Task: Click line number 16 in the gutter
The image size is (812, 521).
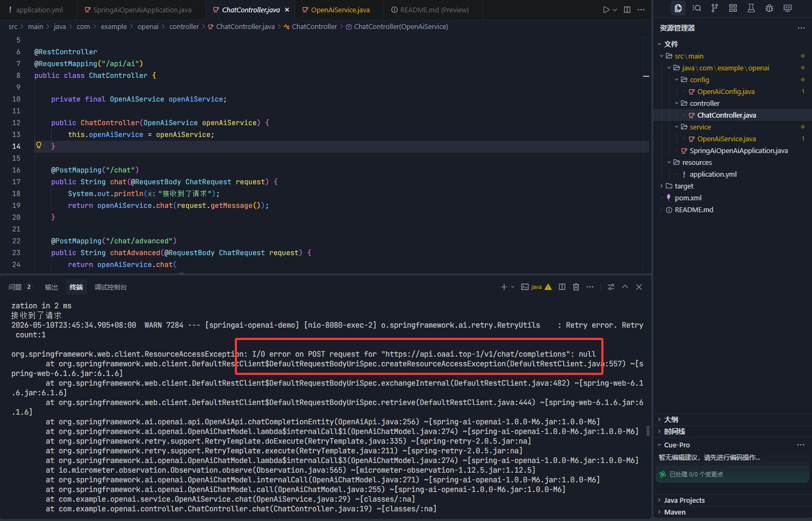Action: (x=17, y=170)
